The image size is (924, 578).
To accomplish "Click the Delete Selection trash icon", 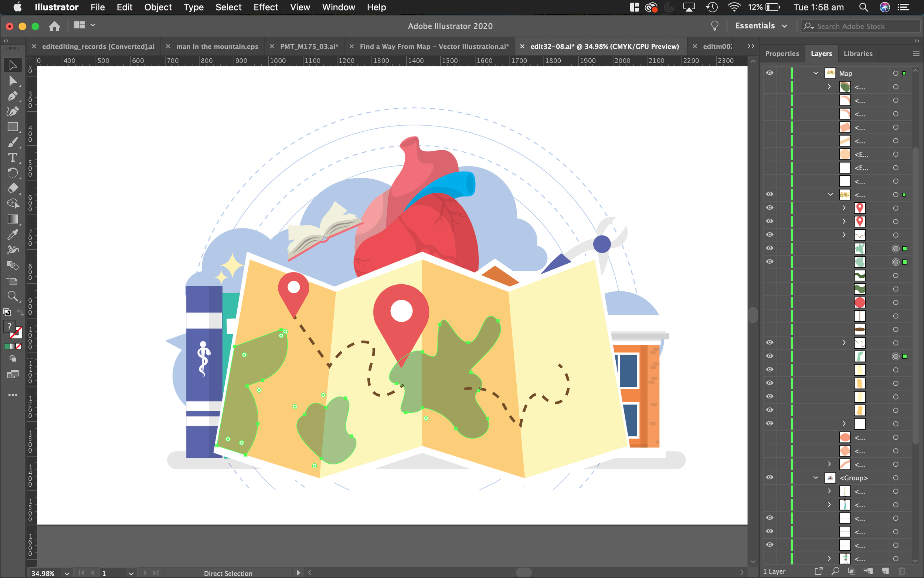I will 902,571.
